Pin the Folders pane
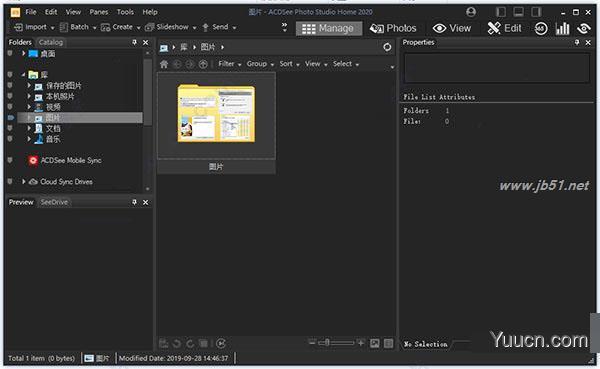 click(x=134, y=42)
